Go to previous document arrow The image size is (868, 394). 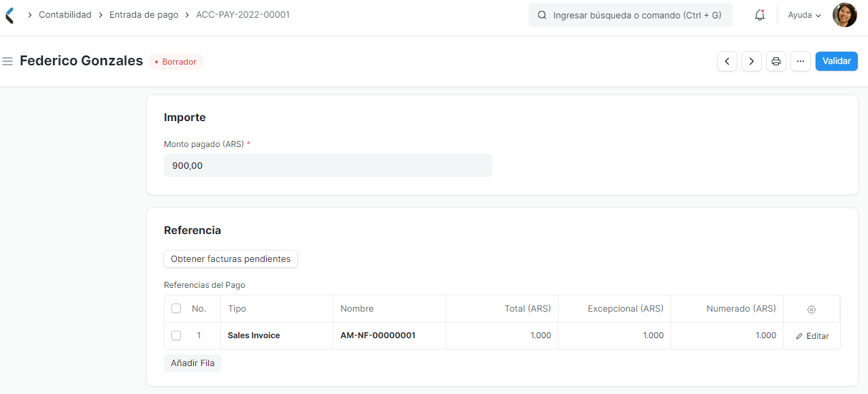point(727,61)
